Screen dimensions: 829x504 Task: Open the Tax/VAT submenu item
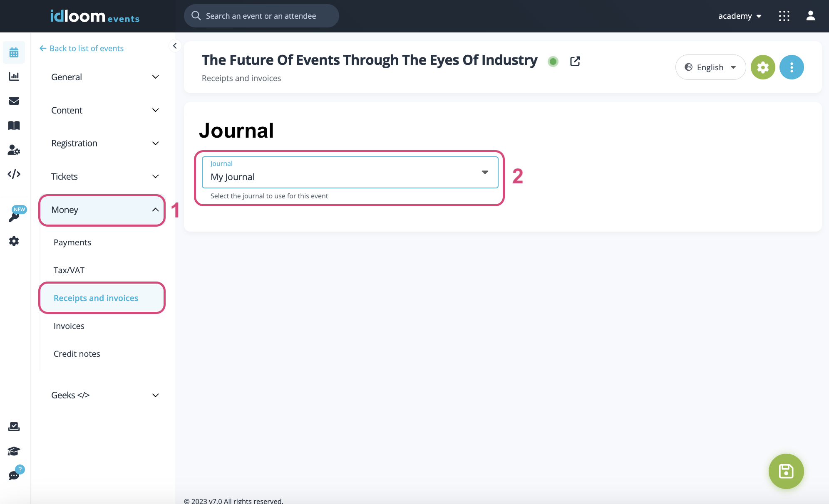[69, 269]
